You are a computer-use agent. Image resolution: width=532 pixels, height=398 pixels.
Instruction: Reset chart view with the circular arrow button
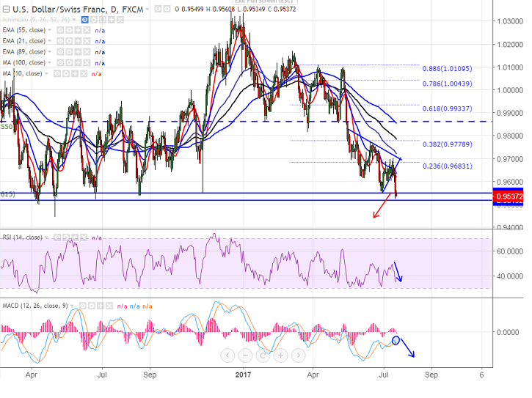263,355
